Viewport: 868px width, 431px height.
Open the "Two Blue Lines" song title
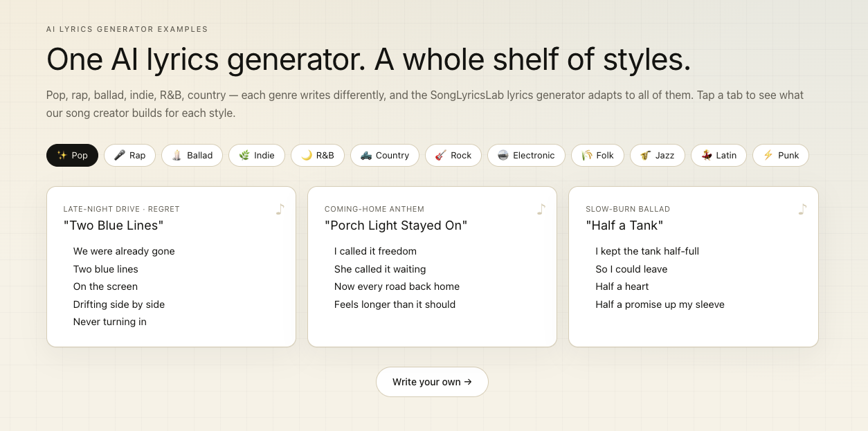(114, 226)
